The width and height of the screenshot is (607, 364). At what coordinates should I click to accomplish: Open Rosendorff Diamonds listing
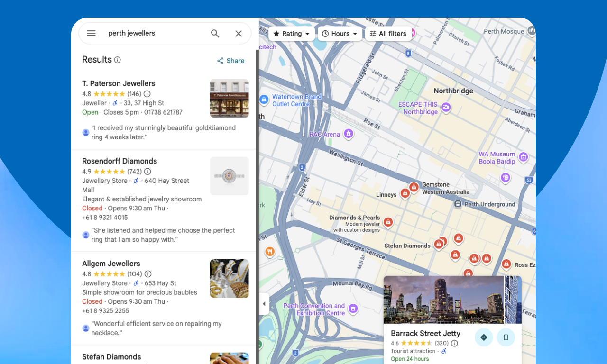click(x=120, y=161)
